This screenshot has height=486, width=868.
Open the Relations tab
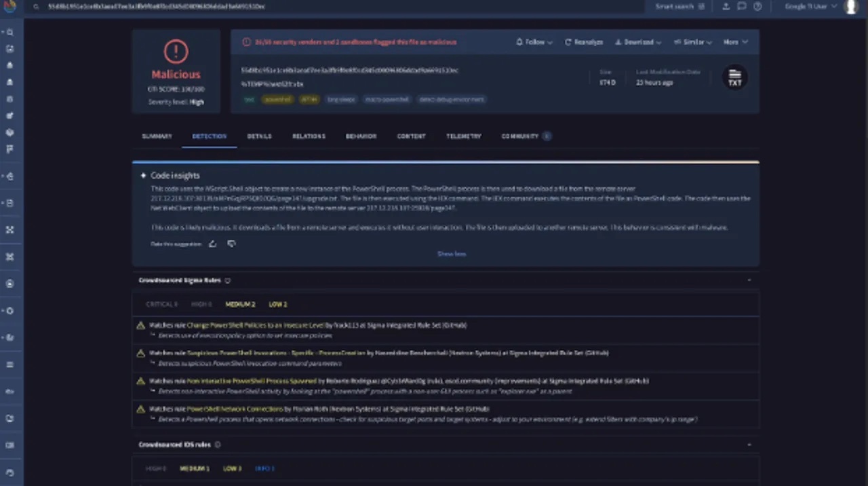tap(309, 136)
